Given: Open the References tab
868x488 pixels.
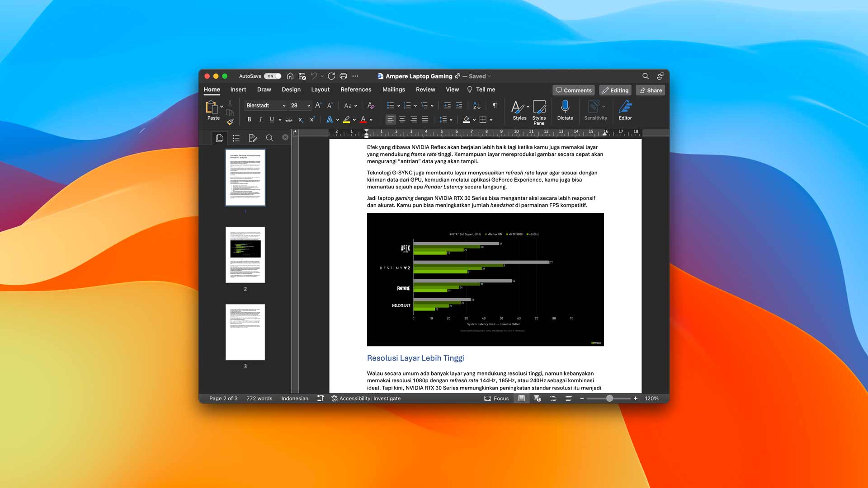Looking at the screenshot, I should pyautogui.click(x=356, y=89).
